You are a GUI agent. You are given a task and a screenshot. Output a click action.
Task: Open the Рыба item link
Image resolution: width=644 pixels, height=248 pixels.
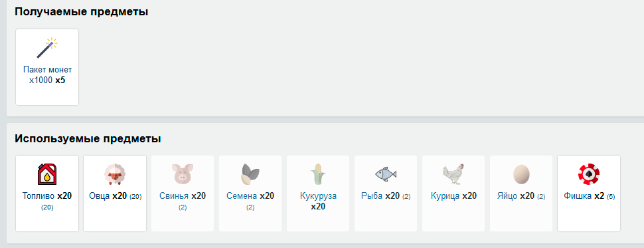[x=372, y=195]
